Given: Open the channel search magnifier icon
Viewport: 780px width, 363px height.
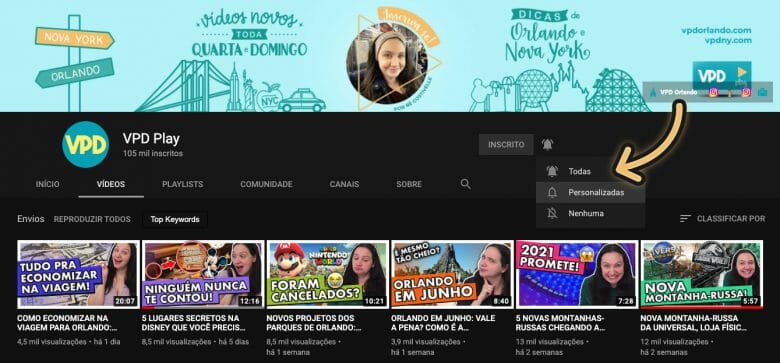Looking at the screenshot, I should click(x=466, y=184).
